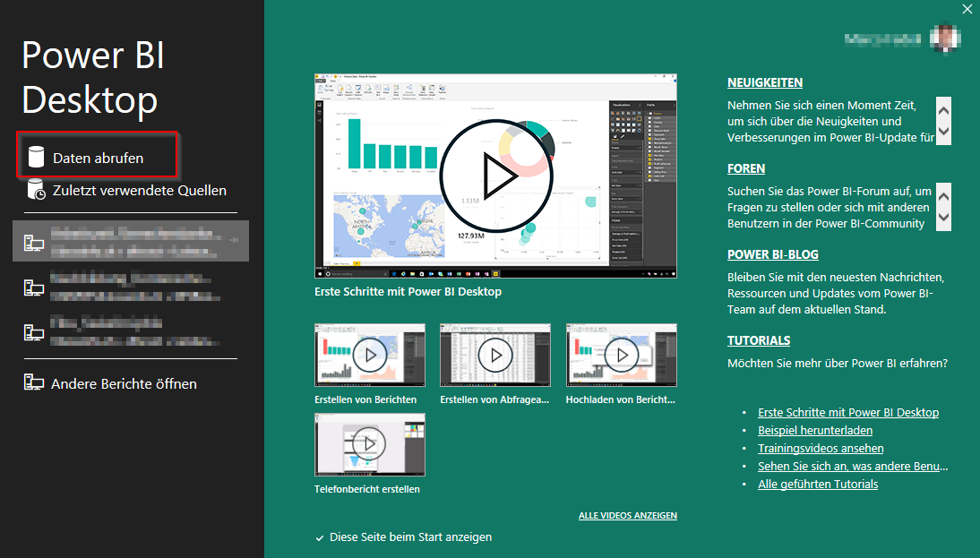Play the Erstellen von Berichten video
Image resolution: width=980 pixels, height=558 pixels.
coord(369,356)
